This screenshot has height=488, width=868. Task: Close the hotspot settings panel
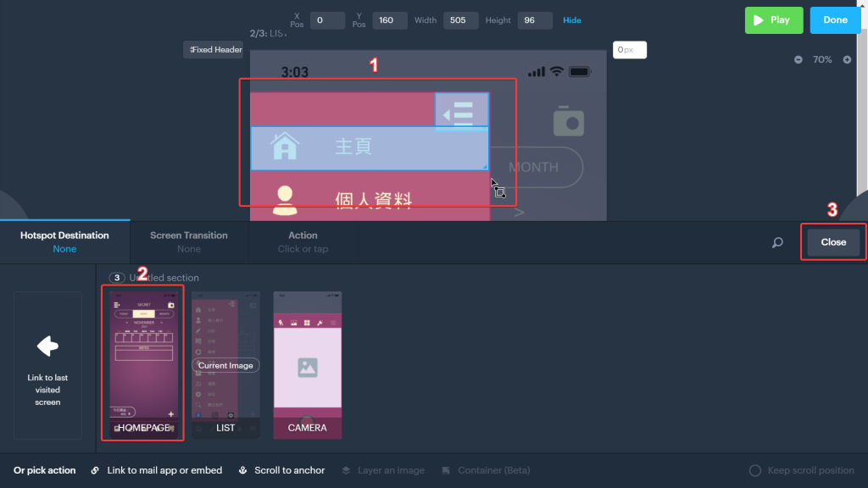(833, 242)
